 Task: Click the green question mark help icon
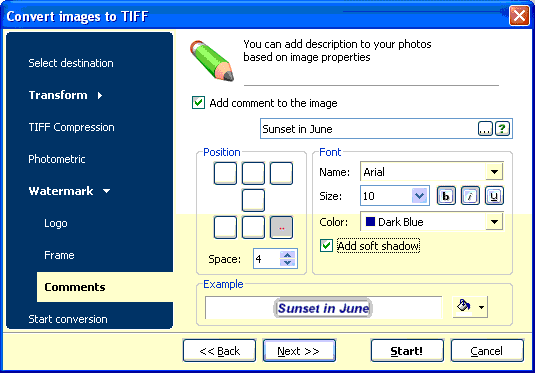point(502,129)
